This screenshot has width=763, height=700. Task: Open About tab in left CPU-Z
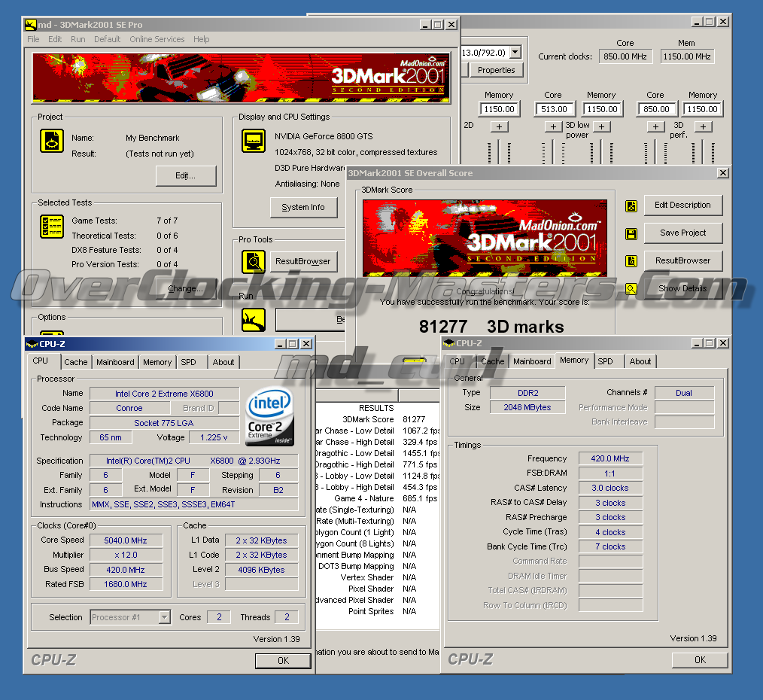tap(223, 362)
